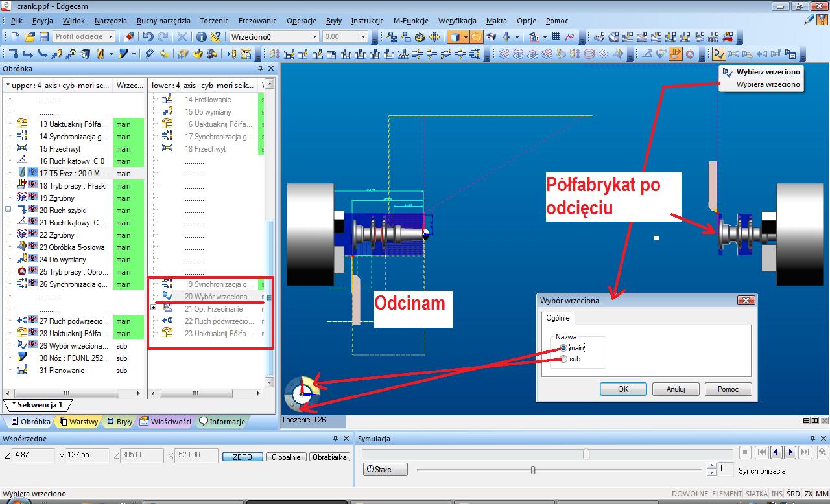This screenshot has width=830, height=504.
Task: Play the simulation forward
Action: tap(790, 452)
